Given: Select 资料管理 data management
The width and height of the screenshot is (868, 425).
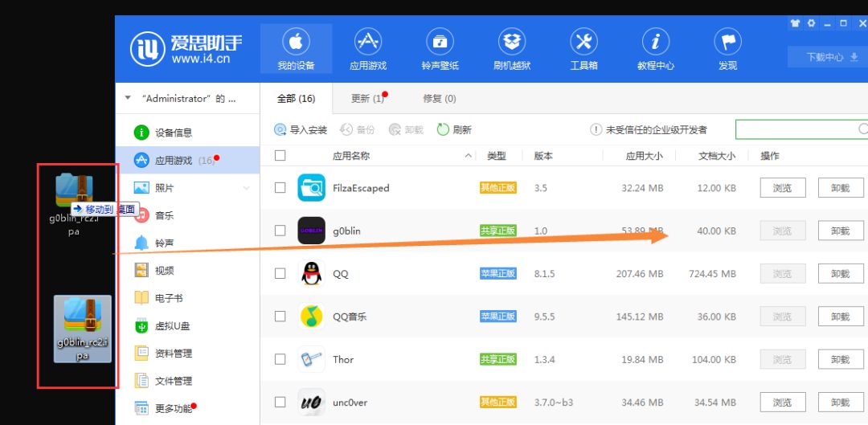Looking at the screenshot, I should (x=187, y=353).
